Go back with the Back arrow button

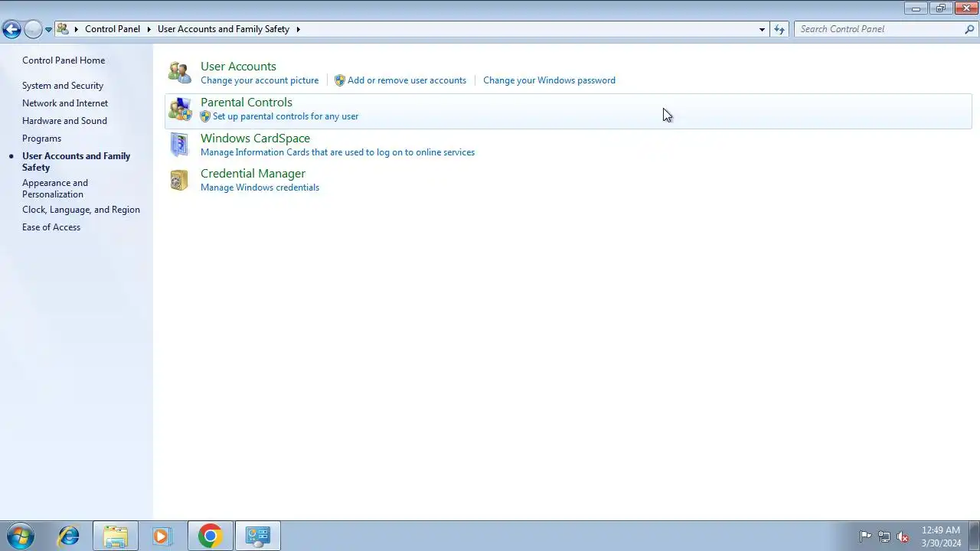11,29
